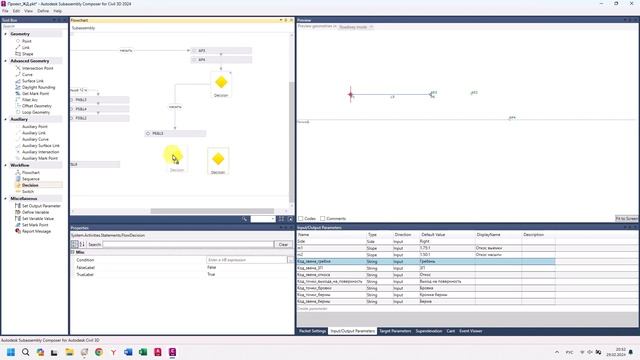Open the Preview geometry mode dropdown
The height and width of the screenshot is (360, 640).
coord(356,27)
